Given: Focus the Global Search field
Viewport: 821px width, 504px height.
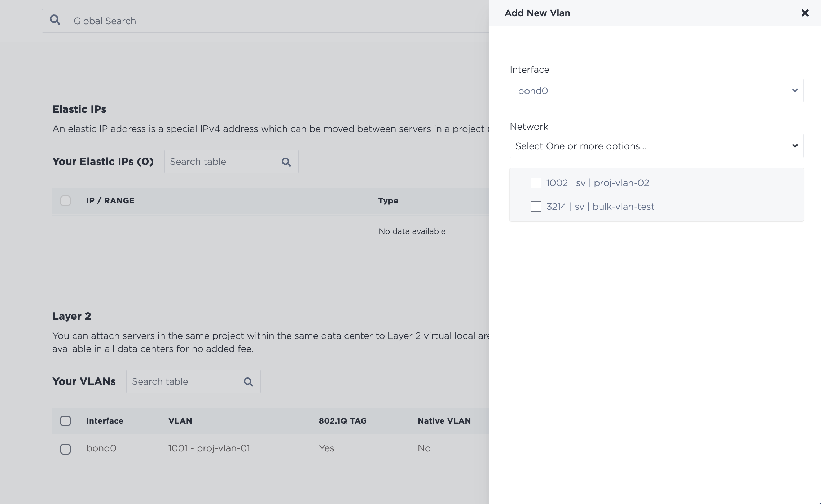Looking at the screenshot, I should click(265, 21).
